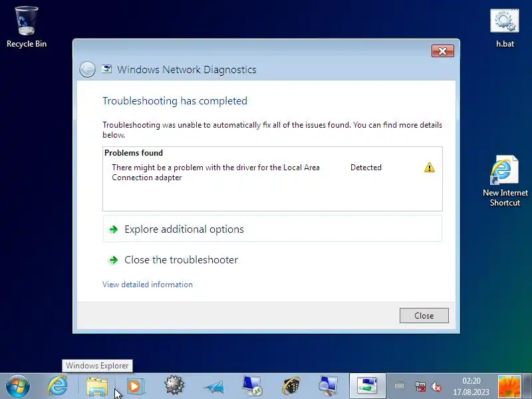532x399 pixels.
Task: Click the network disconnected tray icon
Action: pos(420,386)
